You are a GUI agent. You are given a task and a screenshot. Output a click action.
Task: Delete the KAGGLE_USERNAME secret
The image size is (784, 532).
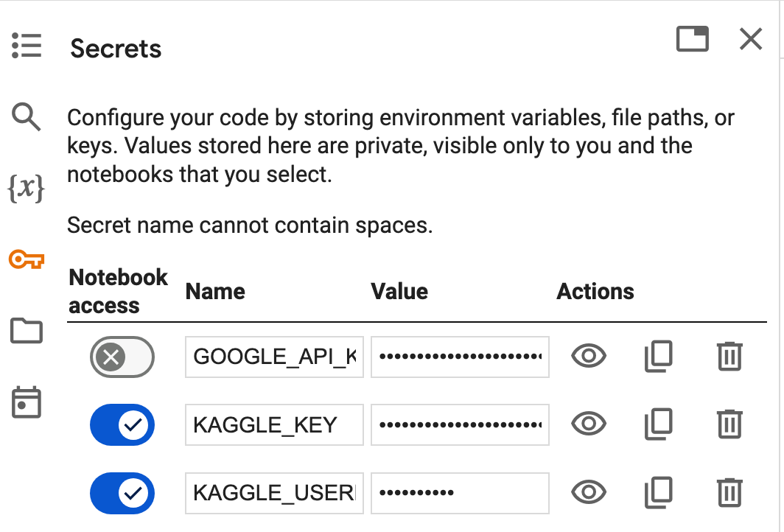[x=729, y=491]
